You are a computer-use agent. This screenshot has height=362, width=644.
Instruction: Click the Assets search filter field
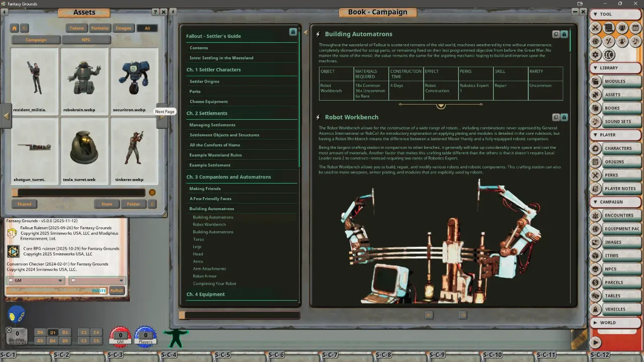(79, 192)
